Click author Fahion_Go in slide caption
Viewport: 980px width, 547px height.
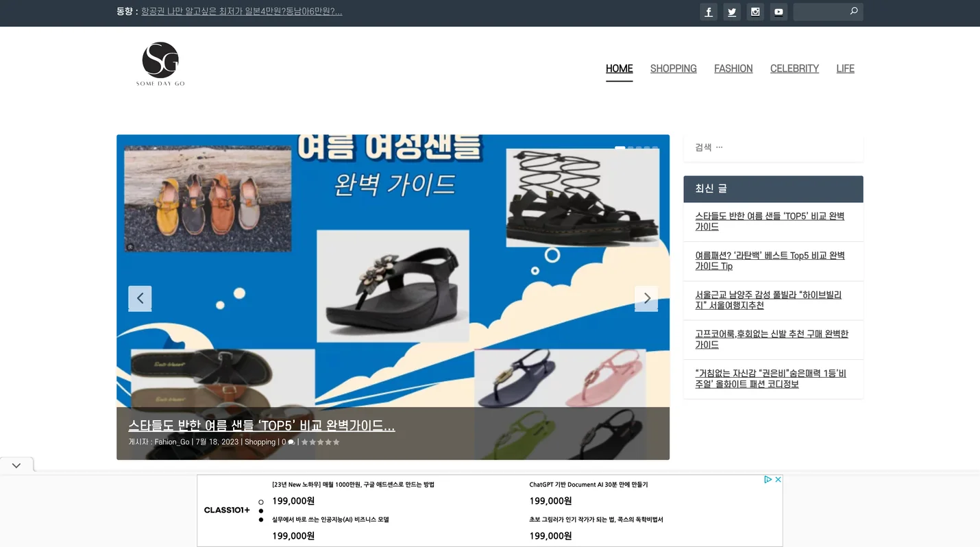(172, 442)
